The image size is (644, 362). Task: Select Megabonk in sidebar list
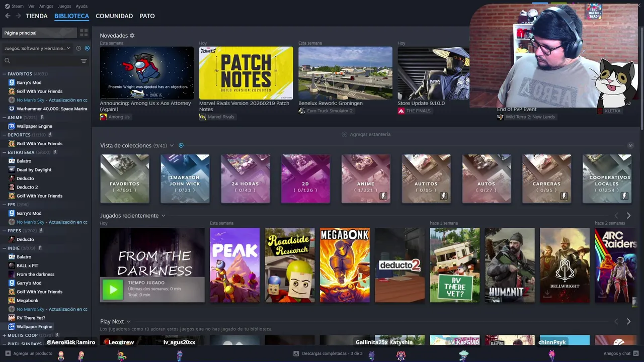[x=27, y=300]
